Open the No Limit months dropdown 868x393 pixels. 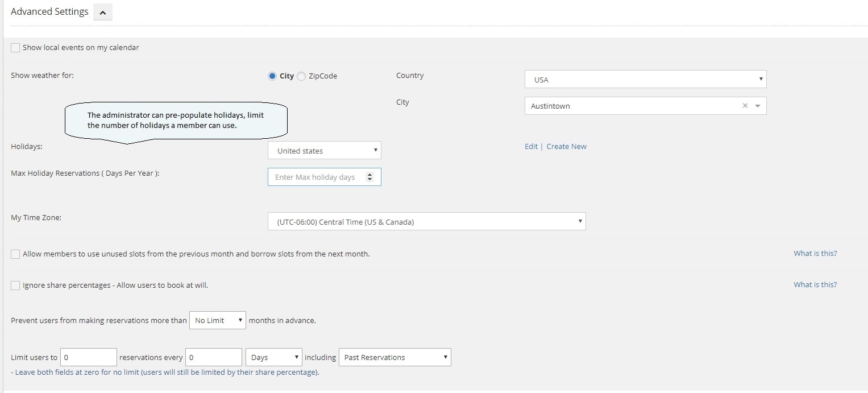[218, 321]
